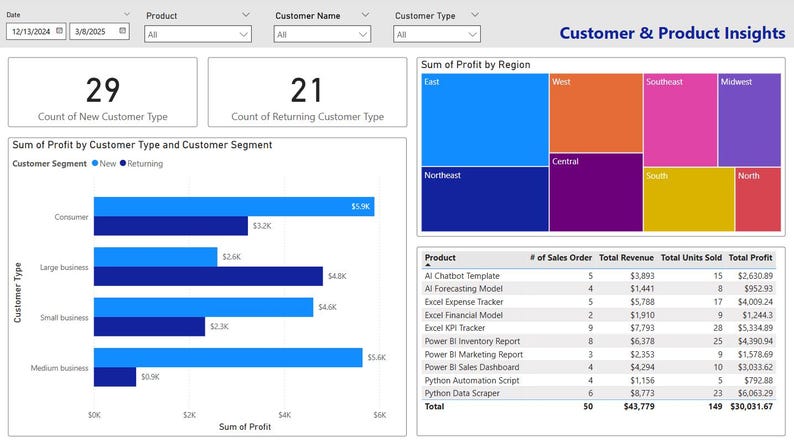Click the Midwest region treemap tile
The image size is (794, 442).
click(749, 120)
